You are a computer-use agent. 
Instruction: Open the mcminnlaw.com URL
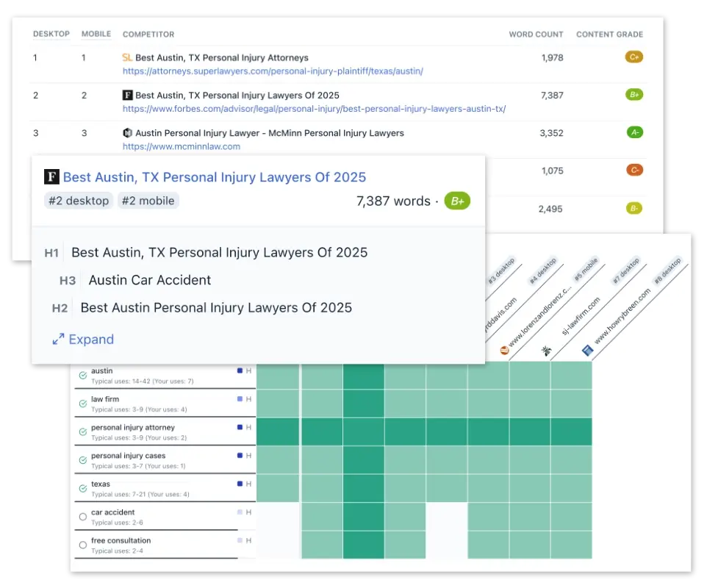(x=182, y=146)
